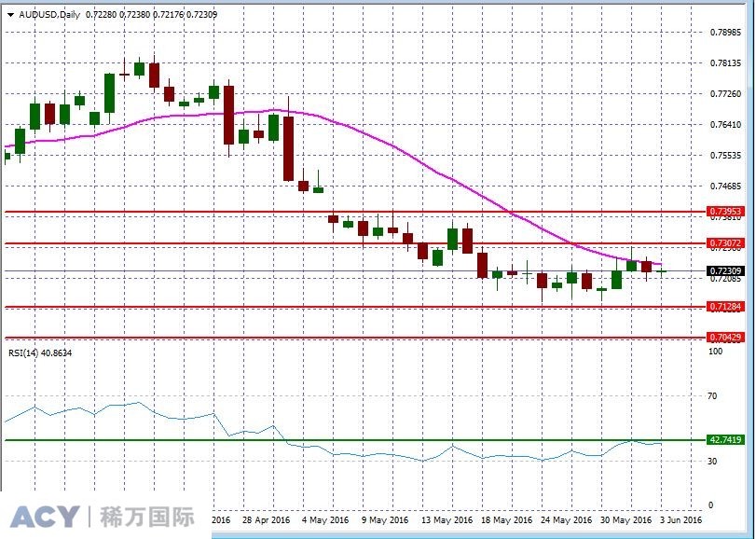
Task: Select the 0.70429 support level label
Action: [725, 337]
